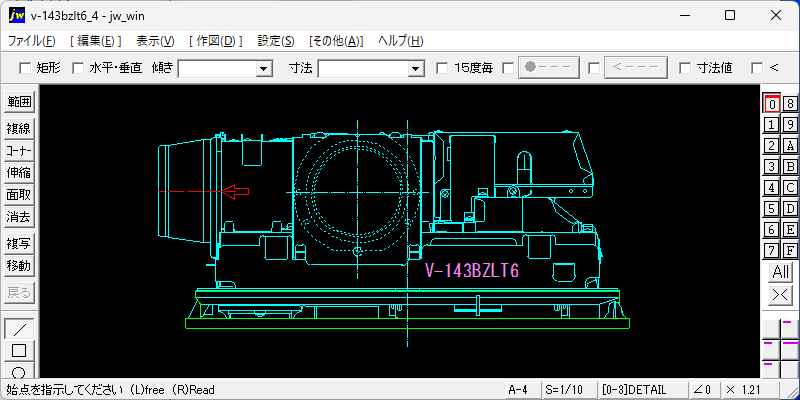Open the 作図(D) menu
This screenshot has height=400, width=800.
(215, 41)
